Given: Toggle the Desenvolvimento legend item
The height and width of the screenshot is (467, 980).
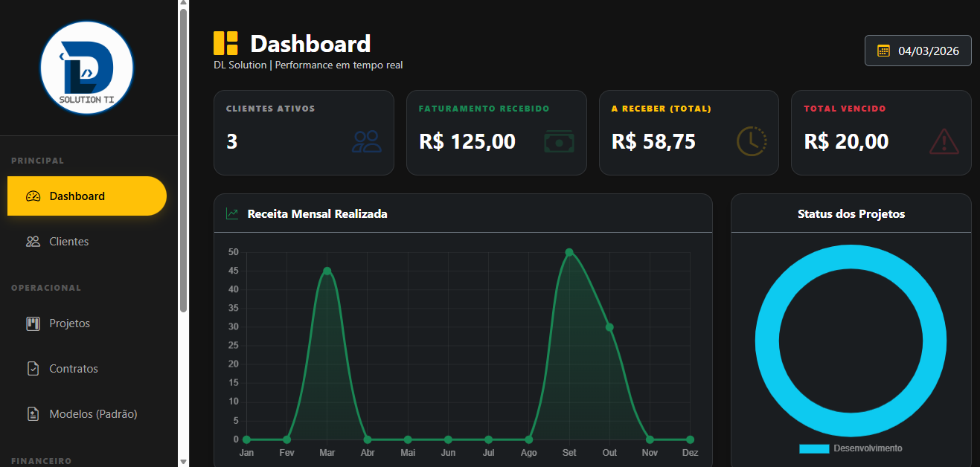Looking at the screenshot, I should tap(851, 448).
